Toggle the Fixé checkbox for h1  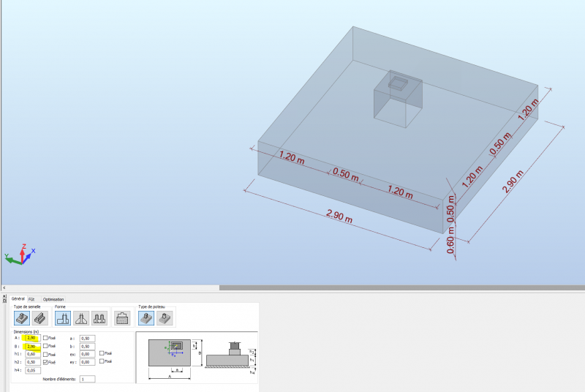click(45, 354)
